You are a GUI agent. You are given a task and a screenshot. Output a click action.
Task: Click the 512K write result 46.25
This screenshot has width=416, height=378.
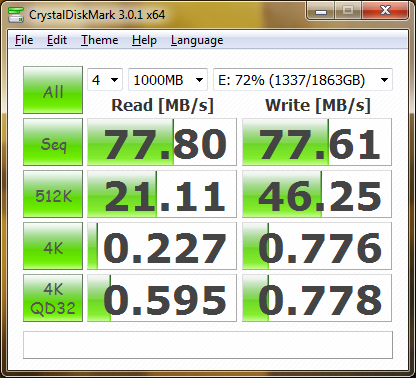click(x=317, y=194)
